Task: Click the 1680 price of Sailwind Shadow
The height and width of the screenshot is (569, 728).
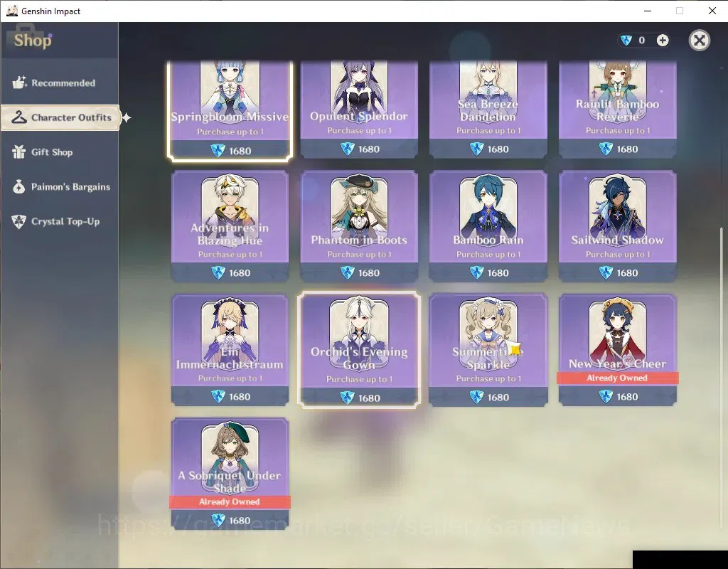Action: tap(627, 273)
